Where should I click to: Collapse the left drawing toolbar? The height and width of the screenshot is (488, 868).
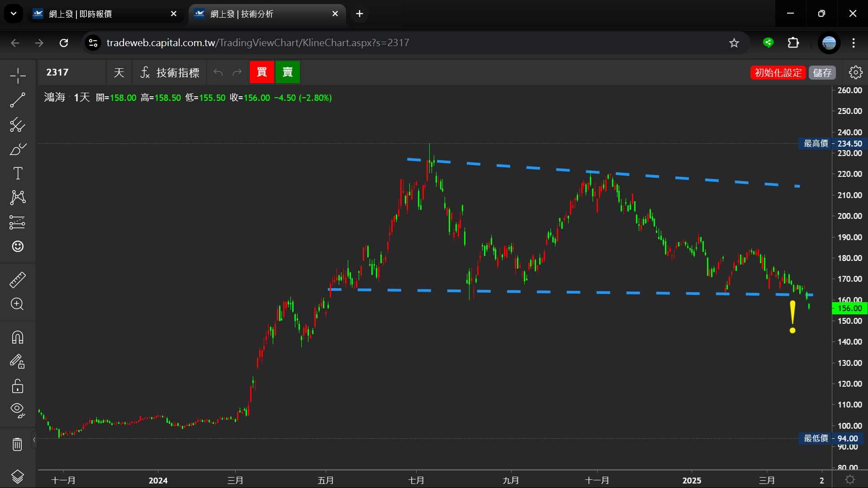(34, 440)
